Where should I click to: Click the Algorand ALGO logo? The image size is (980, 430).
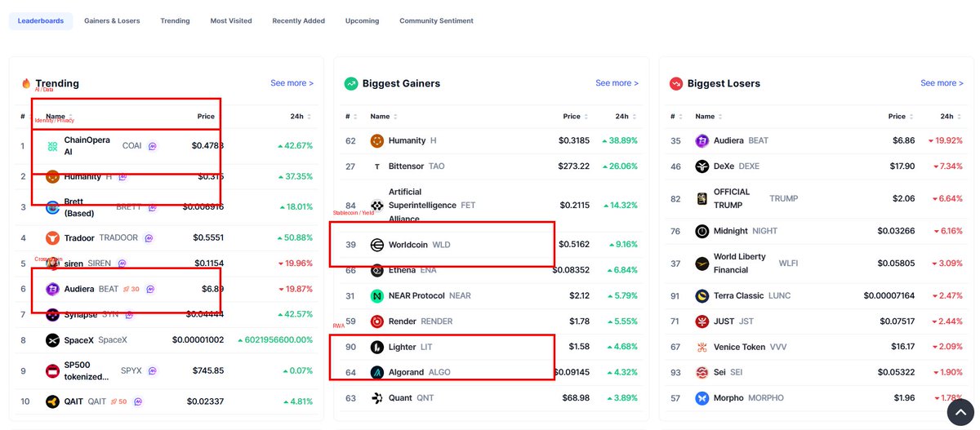coord(377,372)
